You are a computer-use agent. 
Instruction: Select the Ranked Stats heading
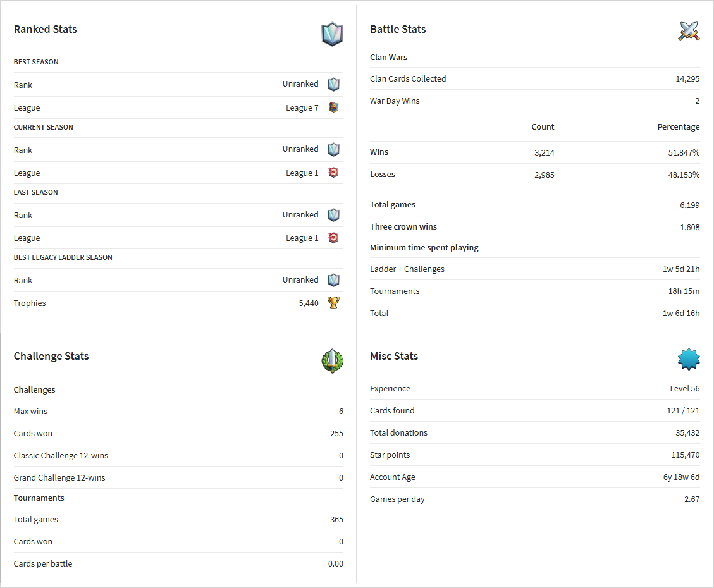coord(45,29)
